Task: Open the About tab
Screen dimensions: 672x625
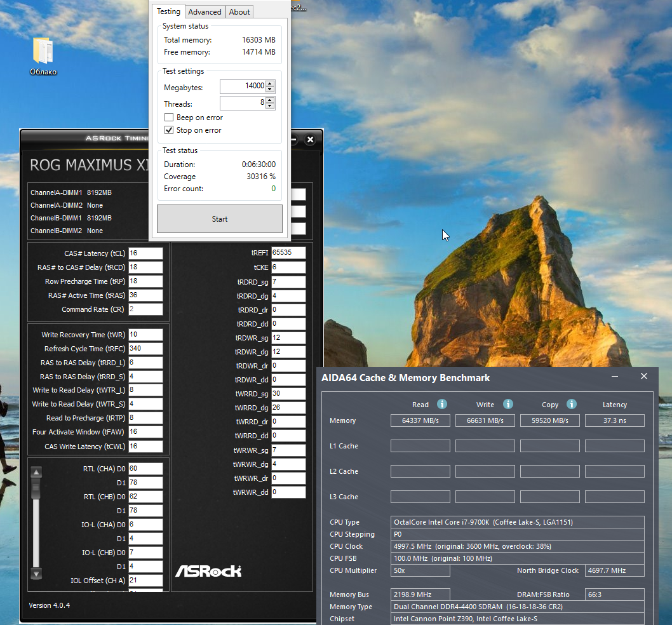Action: tap(239, 12)
